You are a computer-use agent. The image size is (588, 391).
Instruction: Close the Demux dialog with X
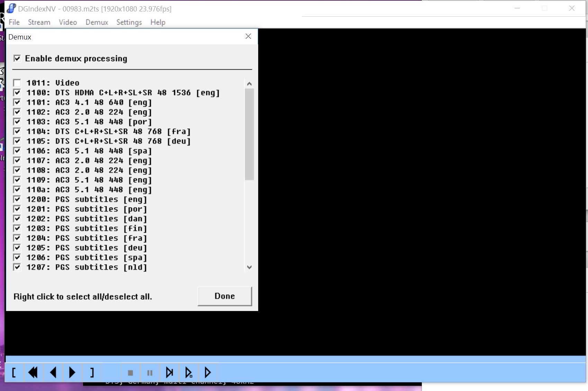click(x=248, y=36)
